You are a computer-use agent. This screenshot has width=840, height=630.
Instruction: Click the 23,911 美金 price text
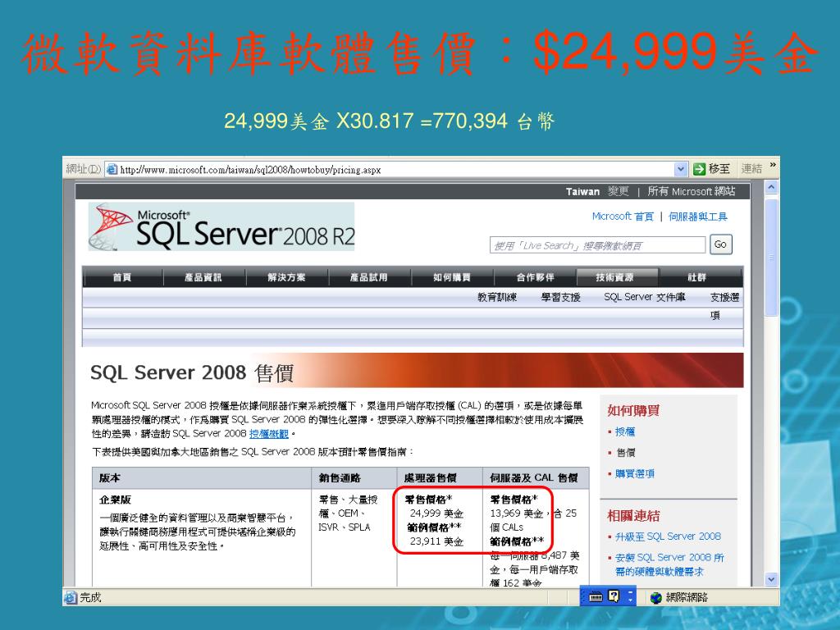click(436, 541)
